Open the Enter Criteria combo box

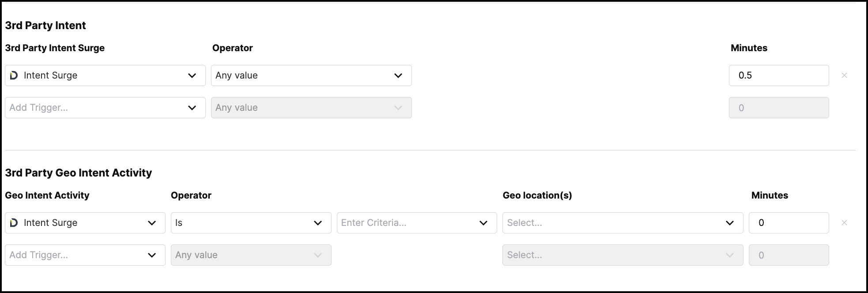click(x=417, y=223)
